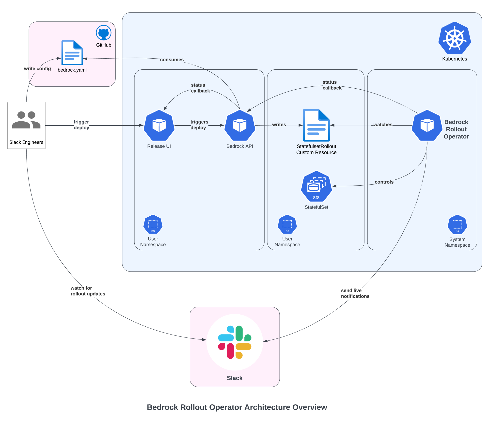
Task: Select the User Namespace icon below Release UI
Action: (x=153, y=224)
